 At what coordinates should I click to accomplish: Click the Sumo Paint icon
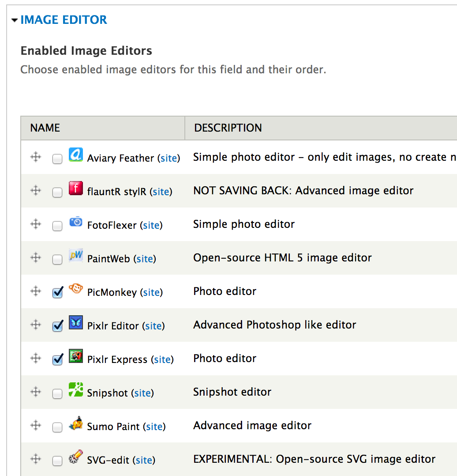[76, 423]
